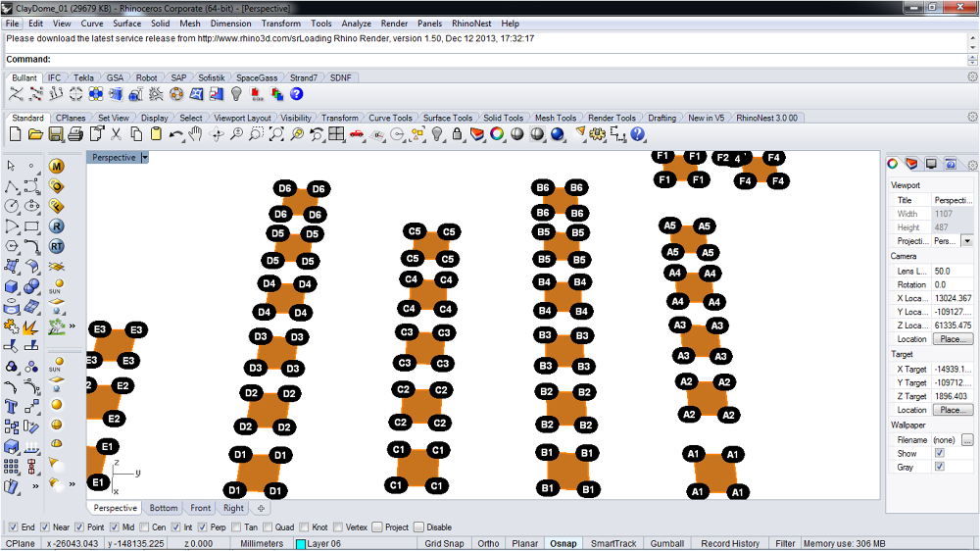Select the Explode tool in left sidebar
Image resolution: width=980 pixels, height=551 pixels.
32,326
